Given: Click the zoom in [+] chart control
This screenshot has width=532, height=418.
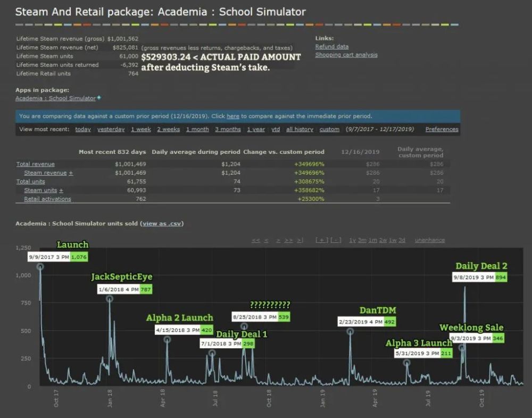Looking at the screenshot, I should coord(321,240).
